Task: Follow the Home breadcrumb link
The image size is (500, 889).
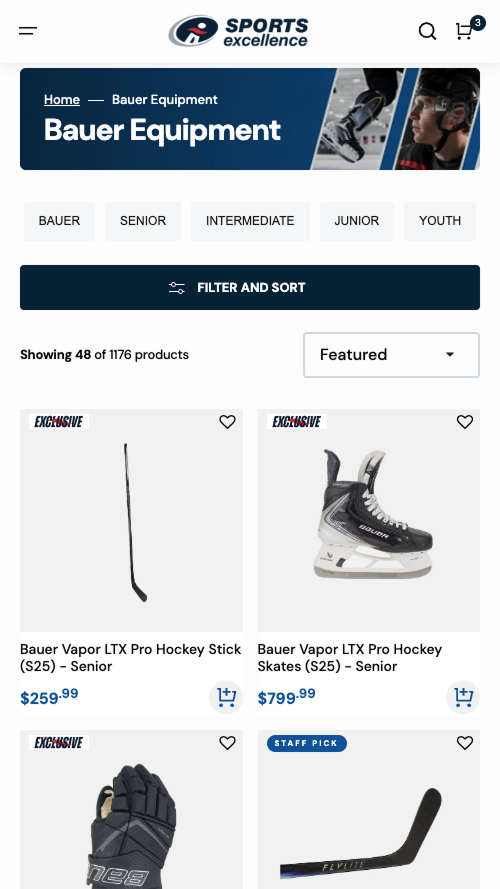Action: click(62, 100)
